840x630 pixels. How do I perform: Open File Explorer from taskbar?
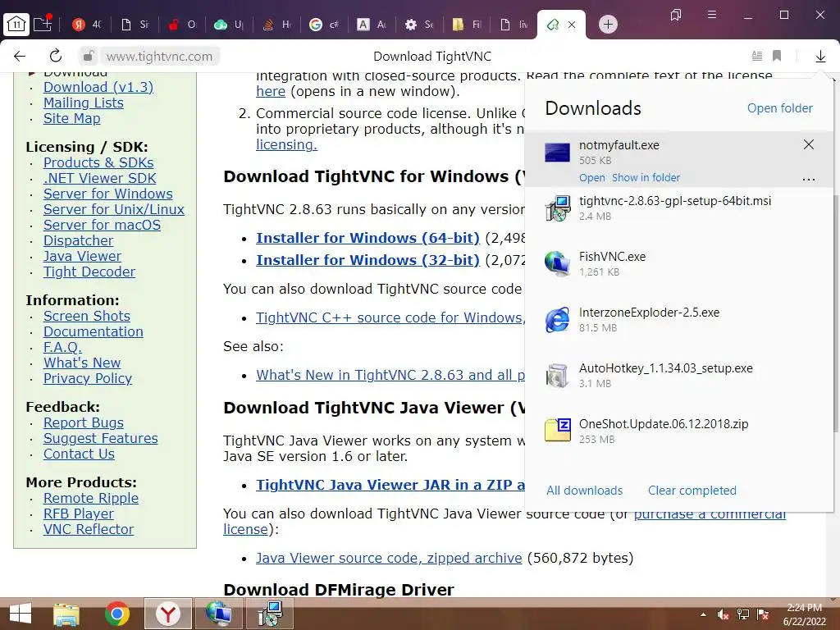point(66,614)
